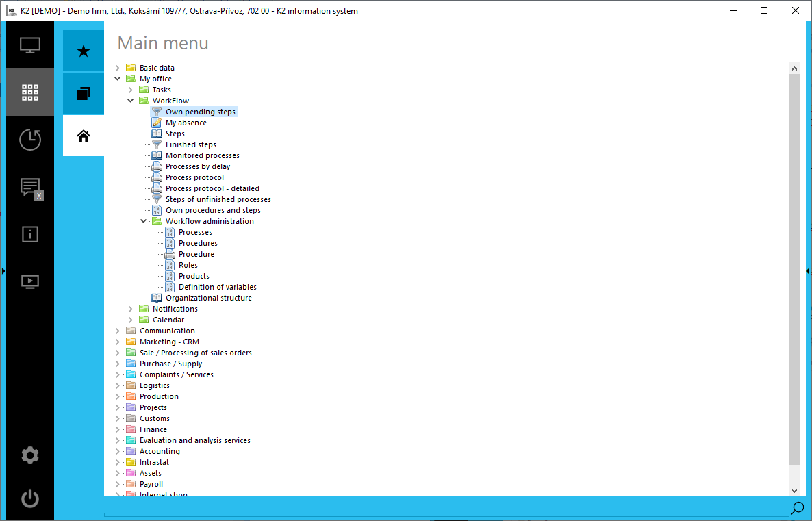812x521 pixels.
Task: Open the messages chat sidebar icon
Action: (x=30, y=188)
